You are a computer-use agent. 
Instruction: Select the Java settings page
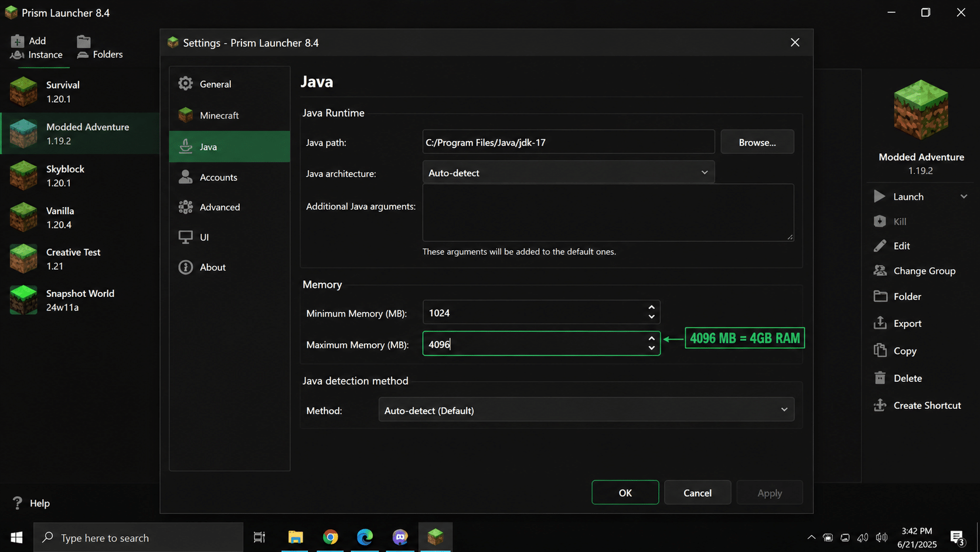pyautogui.click(x=229, y=146)
